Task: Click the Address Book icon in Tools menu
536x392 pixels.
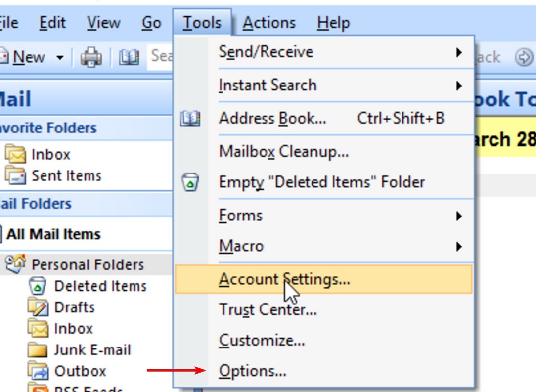Action: coord(190,118)
